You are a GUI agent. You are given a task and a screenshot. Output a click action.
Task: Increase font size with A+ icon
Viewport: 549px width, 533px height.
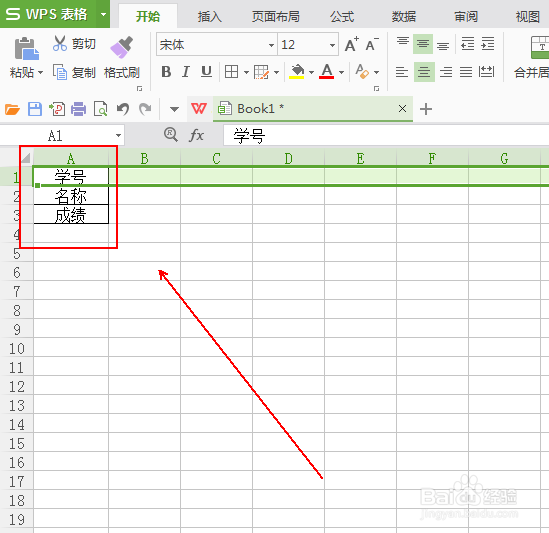pyautogui.click(x=352, y=44)
